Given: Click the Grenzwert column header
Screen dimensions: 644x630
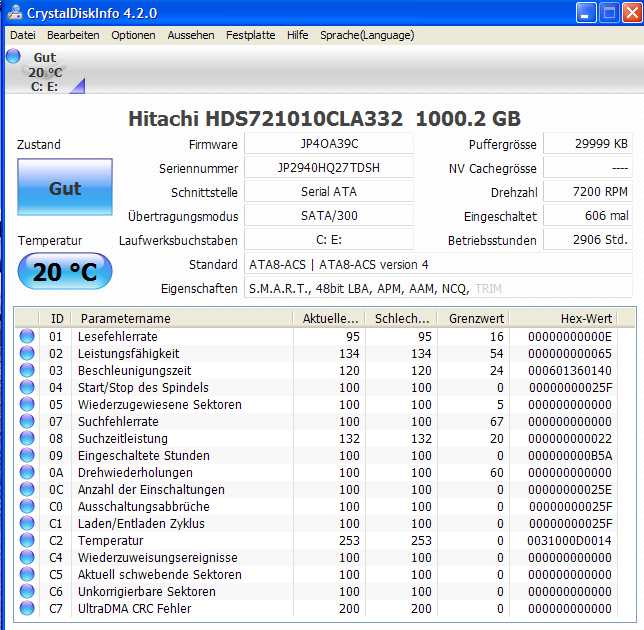Looking at the screenshot, I should [x=474, y=318].
